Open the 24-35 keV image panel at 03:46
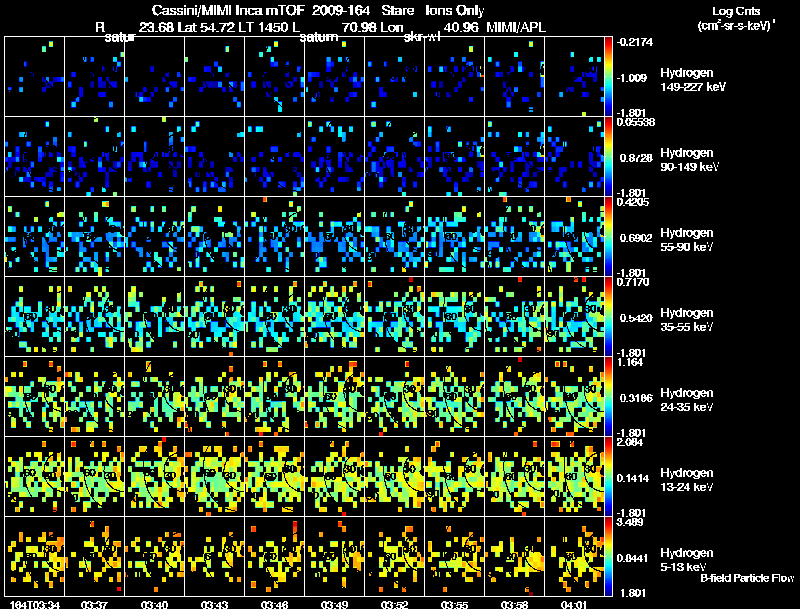Screen dimensions: 800x609 (274, 397)
